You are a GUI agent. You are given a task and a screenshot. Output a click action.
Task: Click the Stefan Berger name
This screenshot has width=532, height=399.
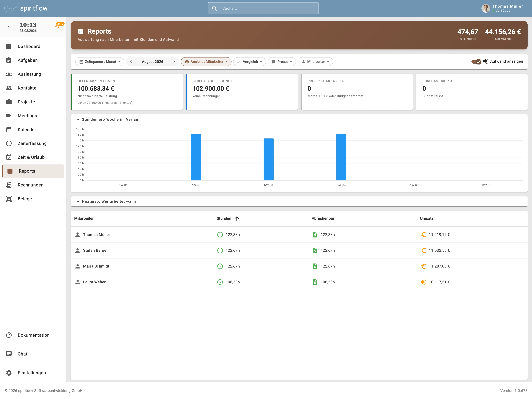click(95, 250)
